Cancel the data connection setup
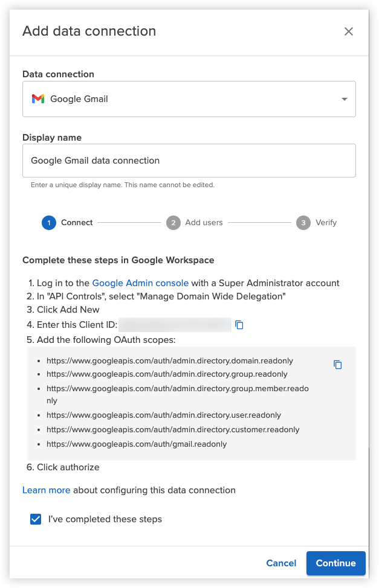This screenshot has height=588, width=379. (281, 563)
